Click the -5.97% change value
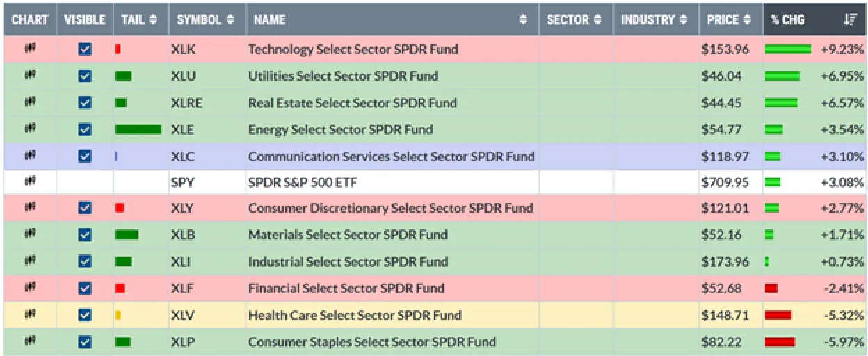The height and width of the screenshot is (356, 868). pos(844,341)
